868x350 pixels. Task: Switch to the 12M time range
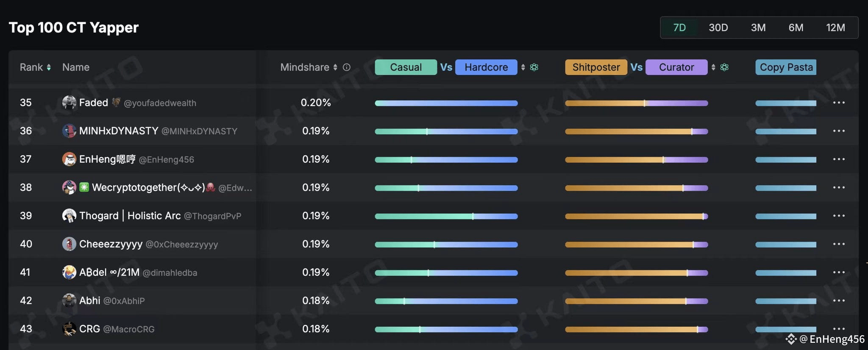(x=835, y=28)
